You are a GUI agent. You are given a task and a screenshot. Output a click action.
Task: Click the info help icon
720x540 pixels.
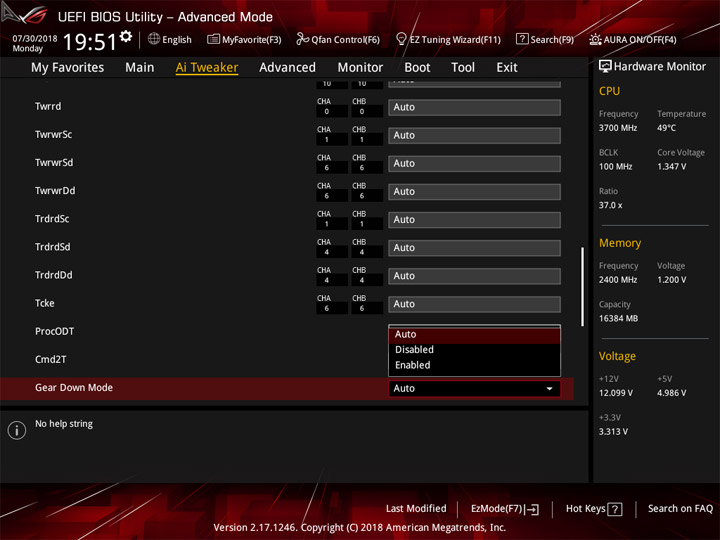17,430
